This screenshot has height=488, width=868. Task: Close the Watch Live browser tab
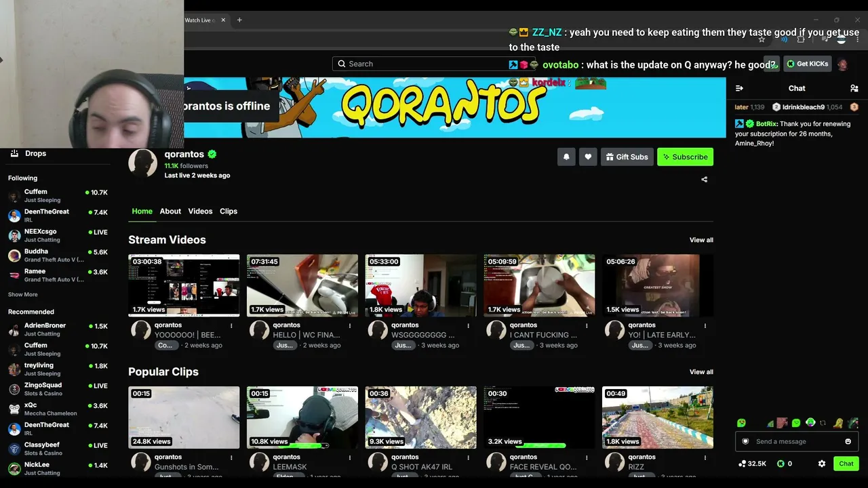[223, 20]
